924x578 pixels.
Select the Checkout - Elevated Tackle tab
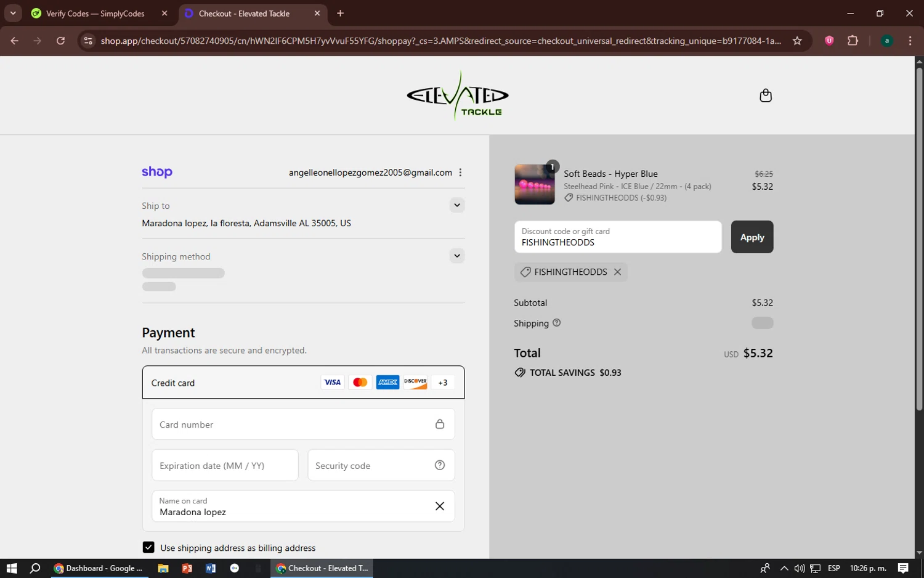(x=253, y=14)
